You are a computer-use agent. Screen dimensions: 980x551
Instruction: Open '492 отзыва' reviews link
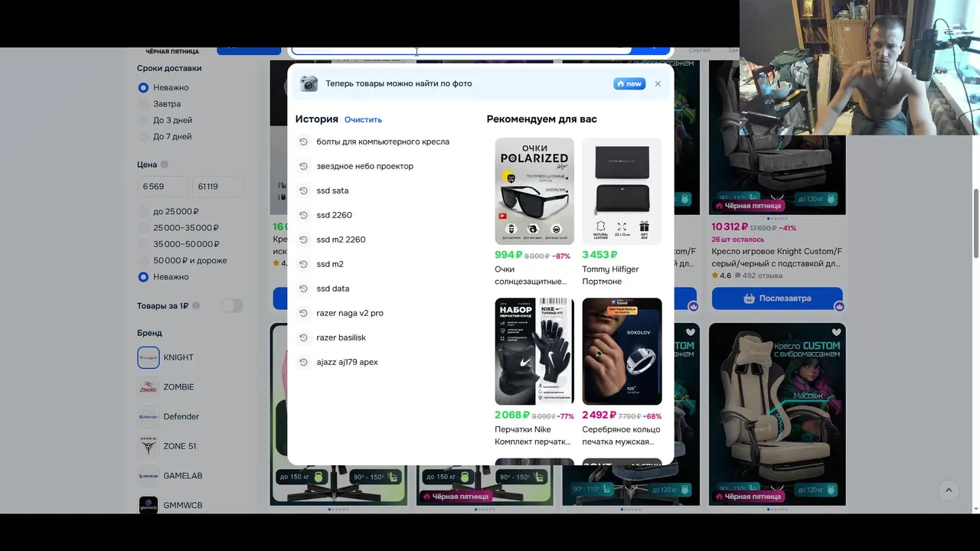[x=758, y=275]
